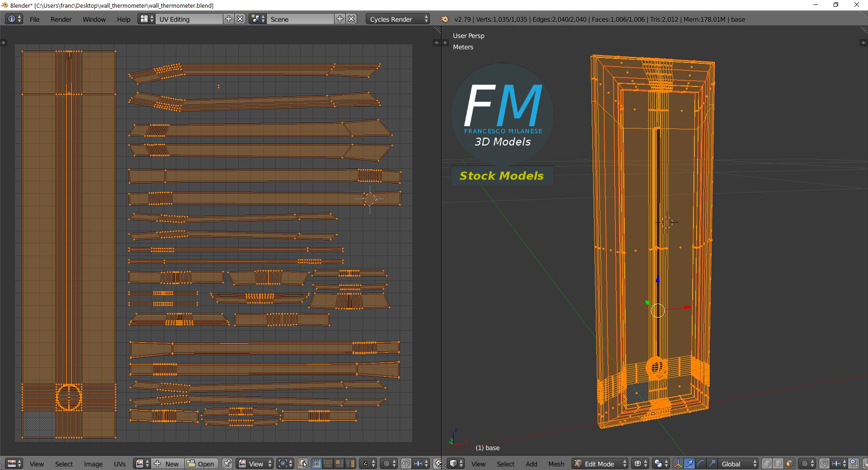Select the scale manipulator icon
The image size is (868, 470).
[x=712, y=464]
